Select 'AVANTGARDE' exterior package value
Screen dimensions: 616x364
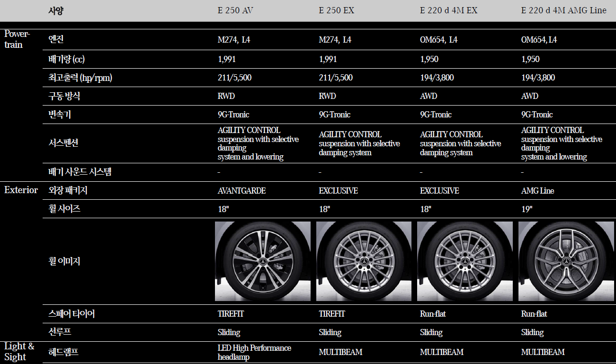[241, 191]
